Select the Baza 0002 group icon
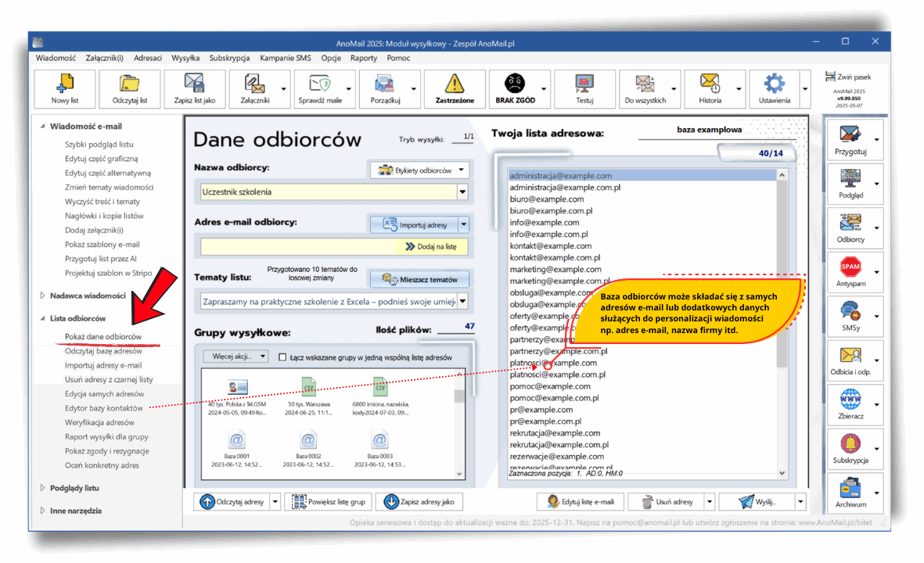The height and width of the screenshot is (563, 924). 308,449
